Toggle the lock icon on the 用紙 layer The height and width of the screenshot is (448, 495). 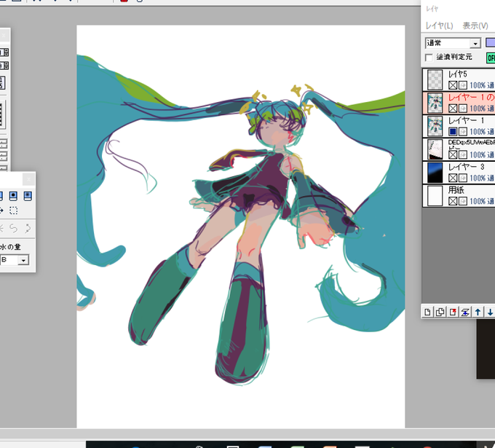coord(463,201)
